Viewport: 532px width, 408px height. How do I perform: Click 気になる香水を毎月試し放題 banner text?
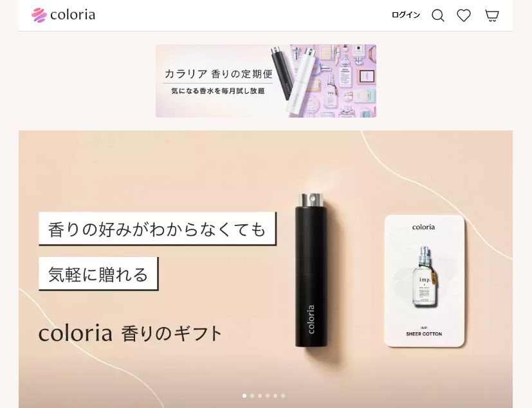pos(218,91)
